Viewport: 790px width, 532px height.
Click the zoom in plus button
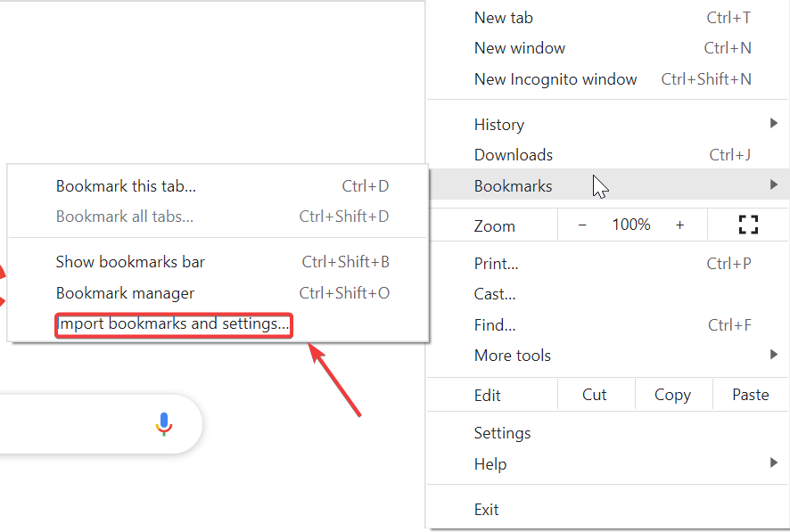679,225
